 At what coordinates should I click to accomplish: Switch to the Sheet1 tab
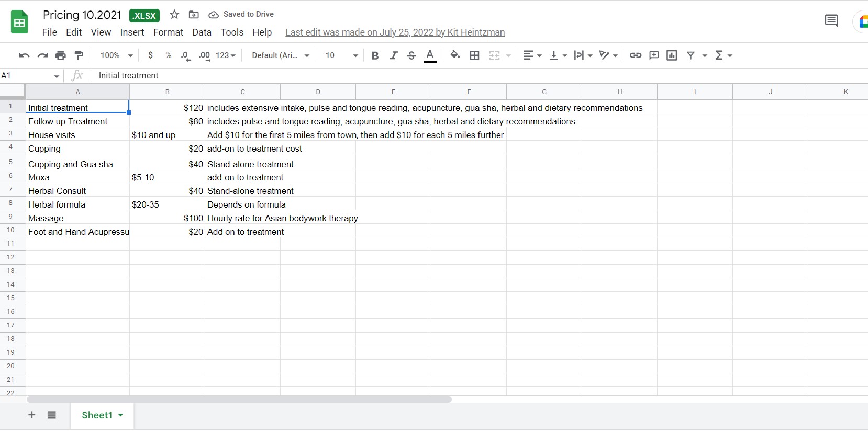tap(97, 415)
